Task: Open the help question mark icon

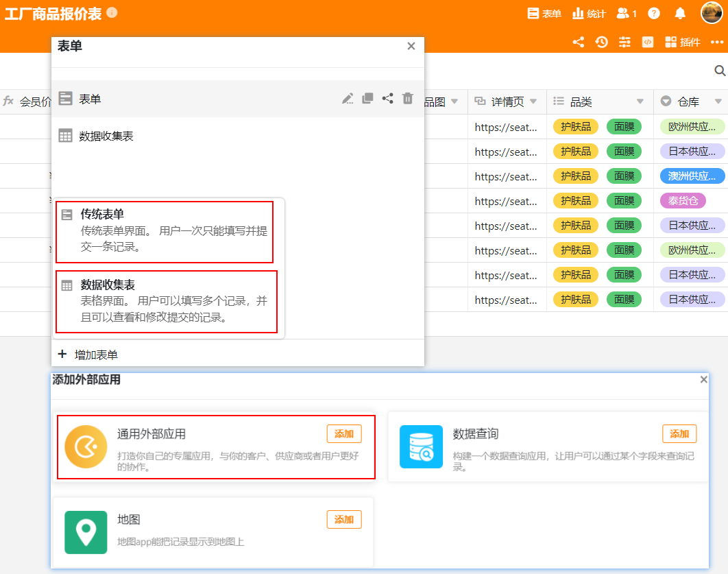Action: (x=653, y=13)
